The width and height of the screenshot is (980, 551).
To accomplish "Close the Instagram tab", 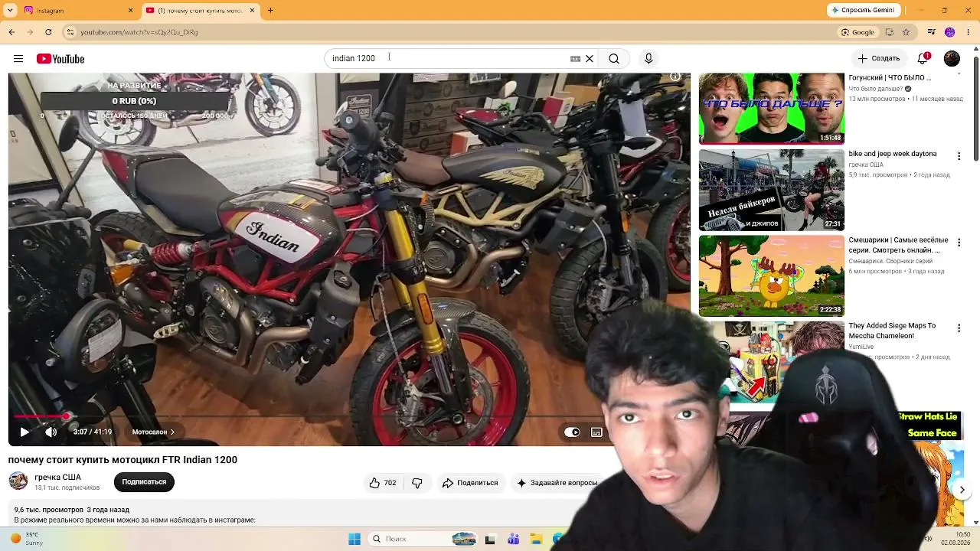I will point(130,11).
